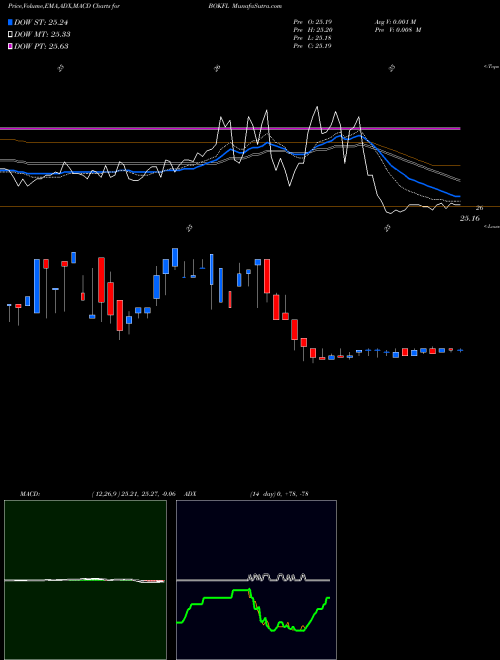Select the 'DOW MT: 25.33' legend label
This screenshot has height=660, width=500.
click(x=42, y=35)
